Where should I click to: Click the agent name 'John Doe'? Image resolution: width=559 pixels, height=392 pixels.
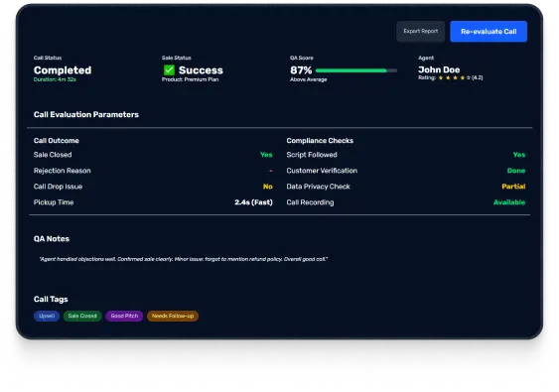439,69
